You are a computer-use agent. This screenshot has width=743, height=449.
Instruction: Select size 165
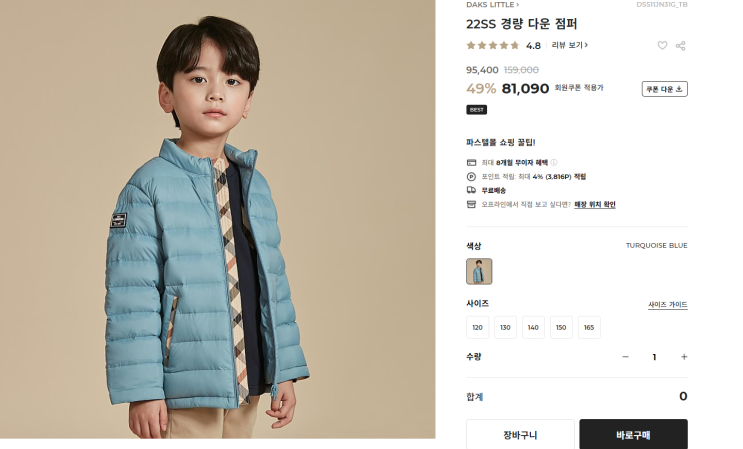pyautogui.click(x=589, y=327)
